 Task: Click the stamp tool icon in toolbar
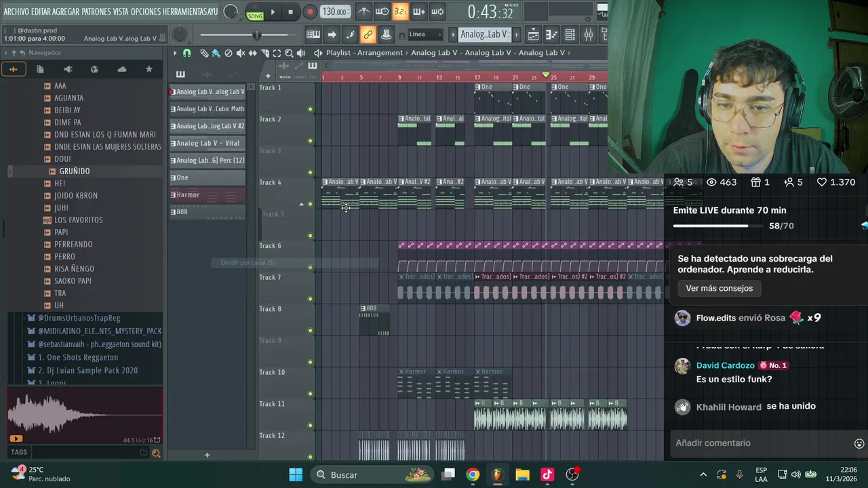pyautogui.click(x=386, y=34)
